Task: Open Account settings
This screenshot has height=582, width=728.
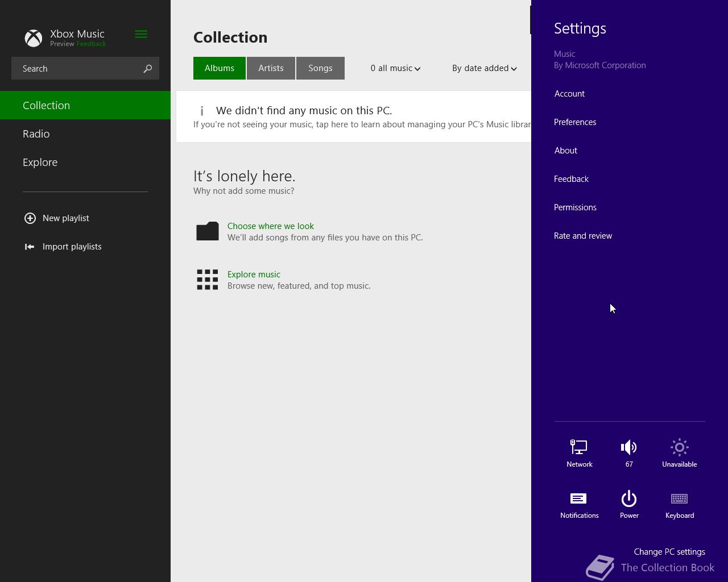Action: [x=569, y=94]
